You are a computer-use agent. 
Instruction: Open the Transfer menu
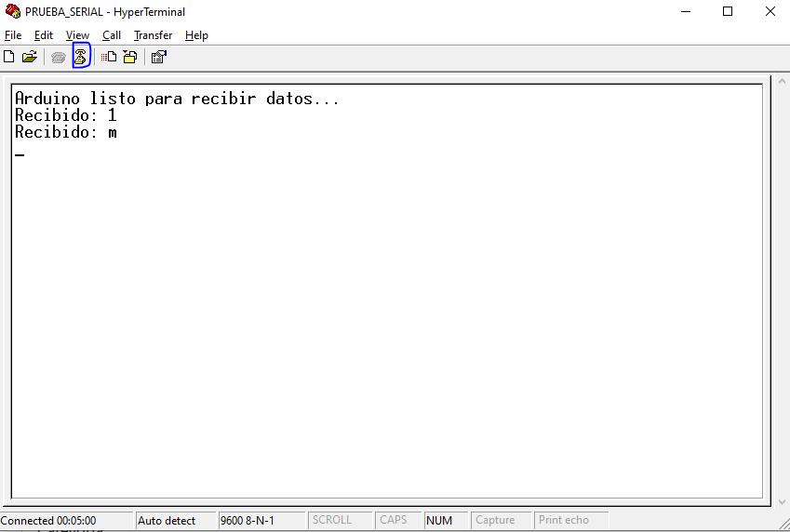[x=153, y=35]
